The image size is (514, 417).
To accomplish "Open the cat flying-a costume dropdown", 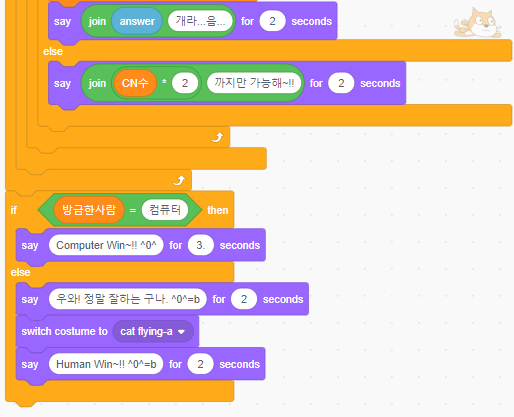I will pyautogui.click(x=153, y=332).
